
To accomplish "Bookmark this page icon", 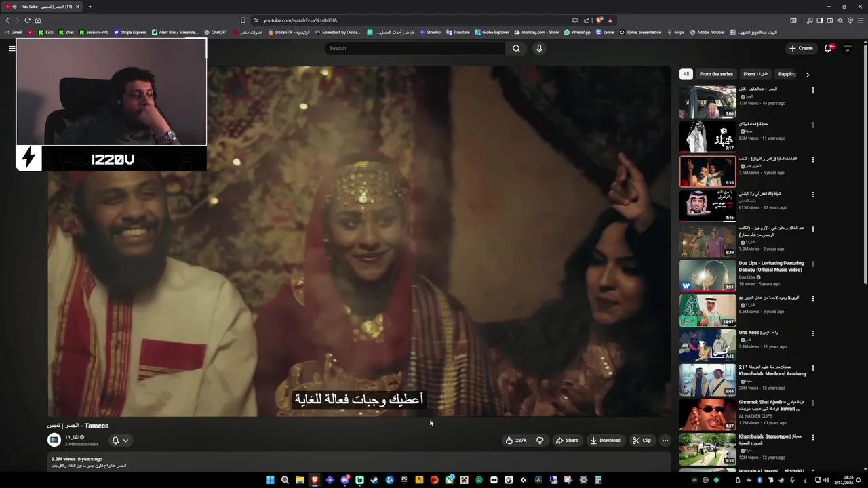I will pos(243,20).
